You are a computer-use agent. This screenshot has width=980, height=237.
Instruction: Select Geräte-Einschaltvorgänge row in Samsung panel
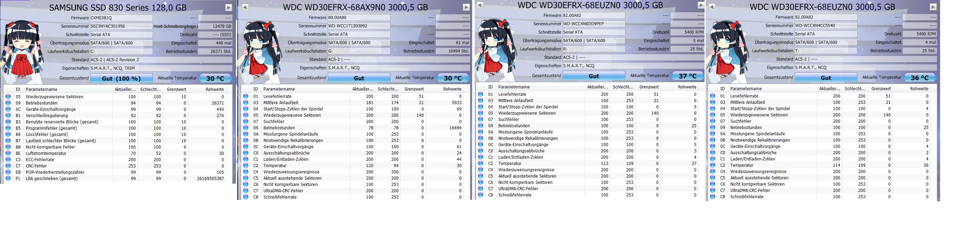click(x=115, y=109)
